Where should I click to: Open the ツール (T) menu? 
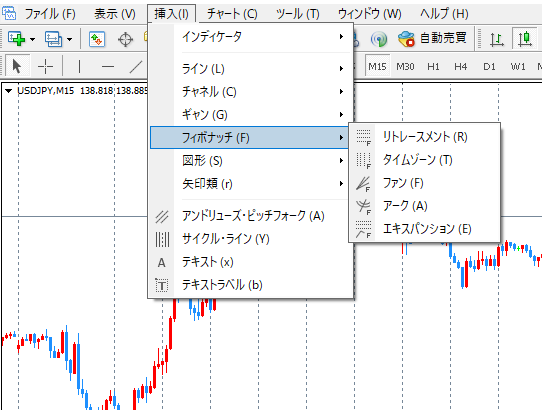pos(298,14)
